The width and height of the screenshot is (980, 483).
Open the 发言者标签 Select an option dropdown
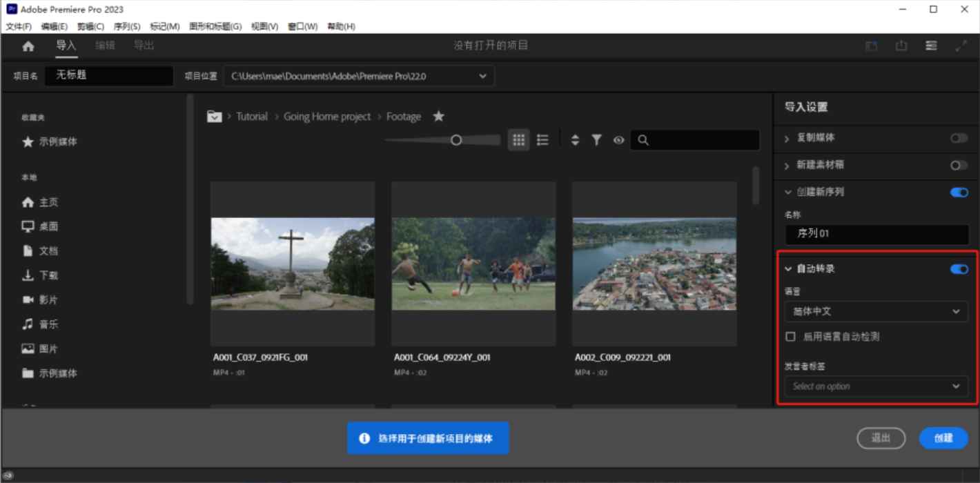875,386
